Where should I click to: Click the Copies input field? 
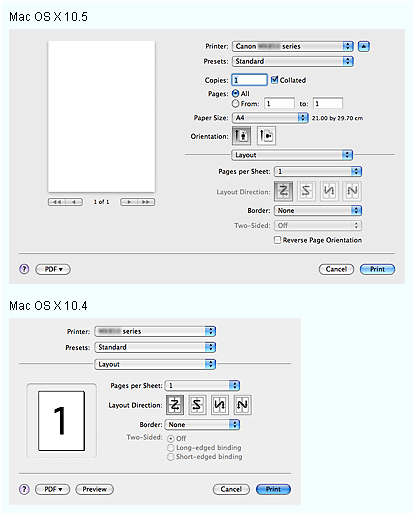(x=249, y=80)
